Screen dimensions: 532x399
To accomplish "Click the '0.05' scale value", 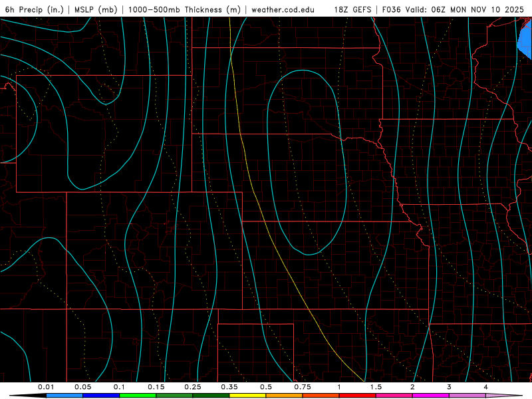I will pyautogui.click(x=82, y=387).
